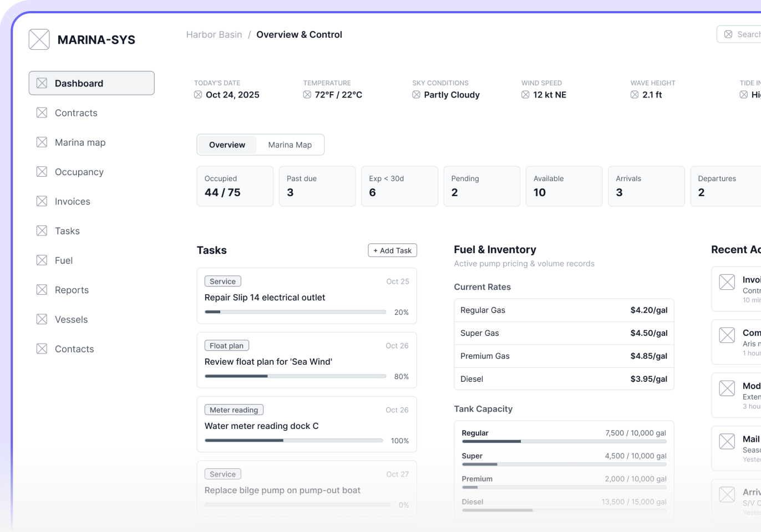The height and width of the screenshot is (532, 761).
Task: Click the Add Task button
Action: [393, 250]
